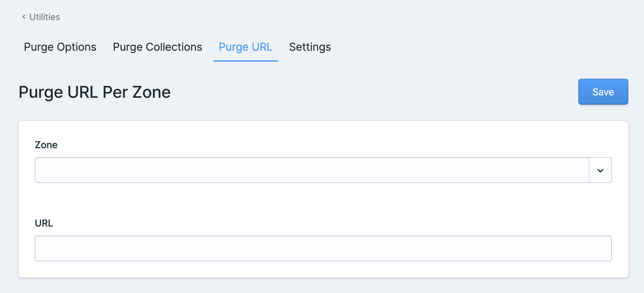Click the URL field label
Image resolution: width=644 pixels, height=293 pixels.
pos(44,223)
